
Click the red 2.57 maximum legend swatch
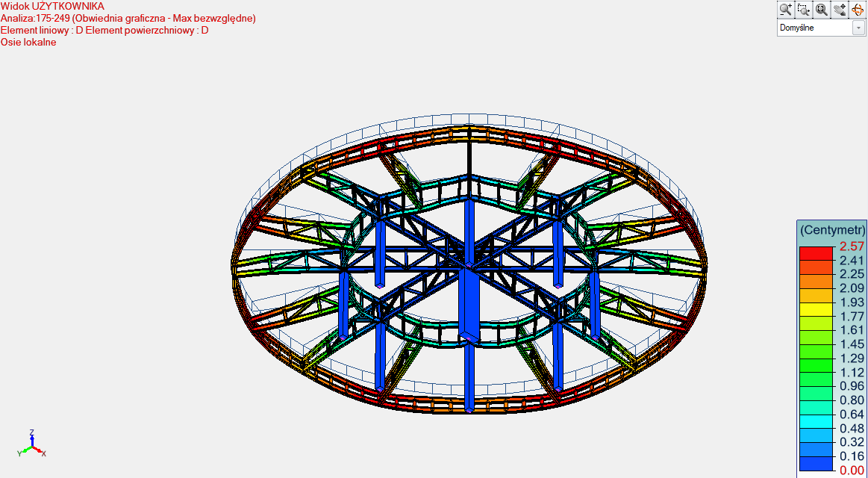point(815,253)
